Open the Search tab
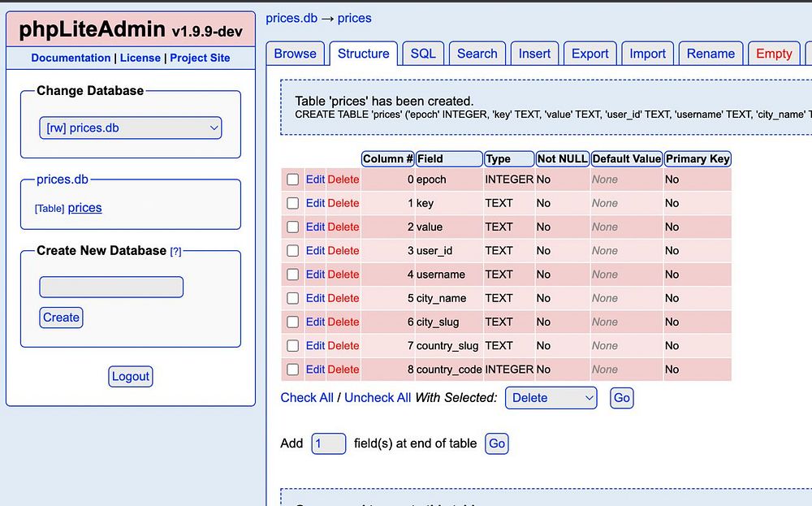The width and height of the screenshot is (812, 506). pyautogui.click(x=477, y=54)
